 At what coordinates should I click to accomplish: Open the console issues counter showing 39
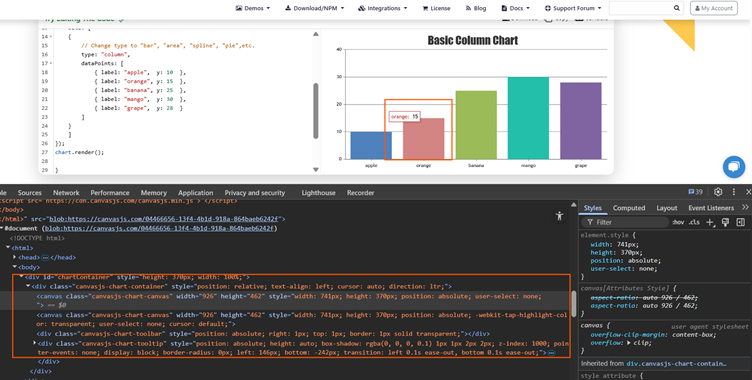click(695, 192)
